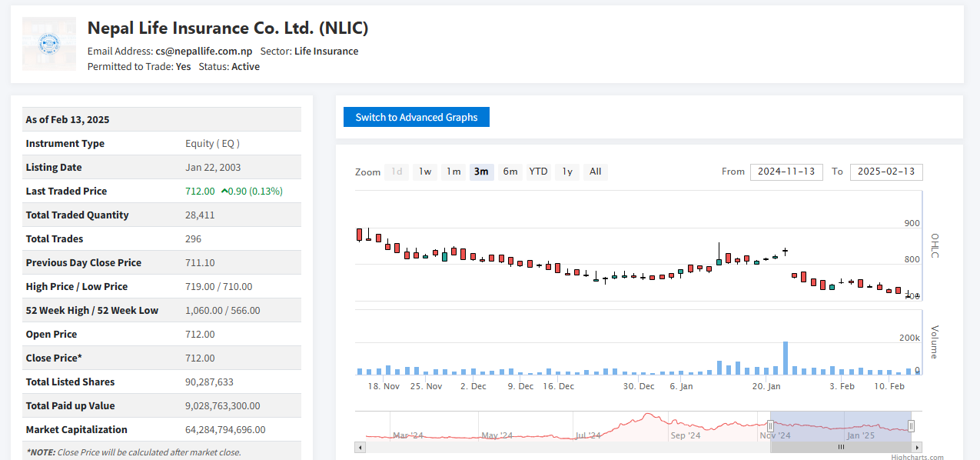980x460 pixels.
Task: Click the price change 0.90 (0.13%)
Action: tap(256, 191)
